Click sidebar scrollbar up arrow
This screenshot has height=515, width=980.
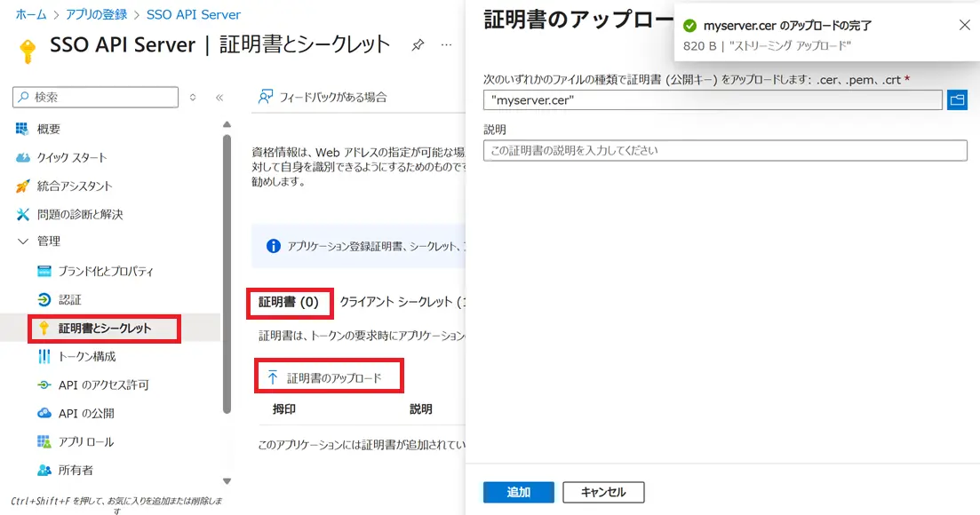[x=227, y=125]
